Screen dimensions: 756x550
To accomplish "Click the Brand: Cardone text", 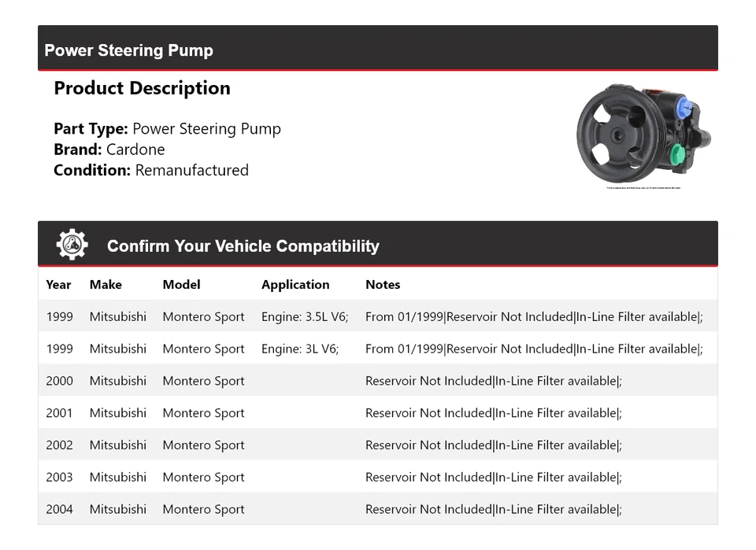I will [109, 149].
